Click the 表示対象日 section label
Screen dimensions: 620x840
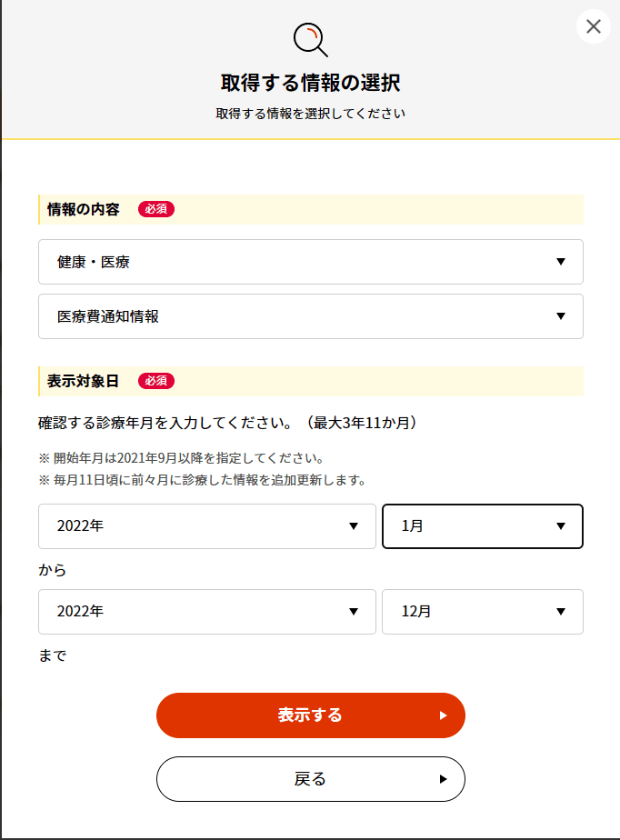coord(84,381)
